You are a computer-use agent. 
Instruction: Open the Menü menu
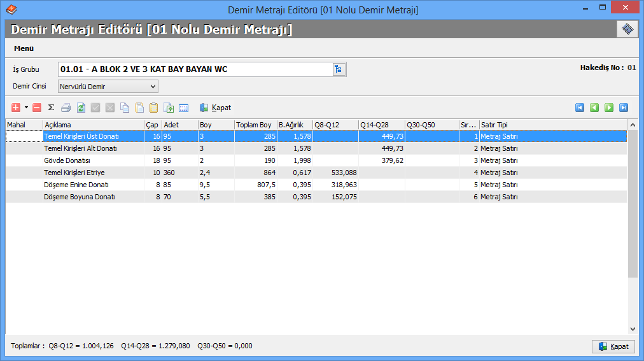tap(24, 48)
